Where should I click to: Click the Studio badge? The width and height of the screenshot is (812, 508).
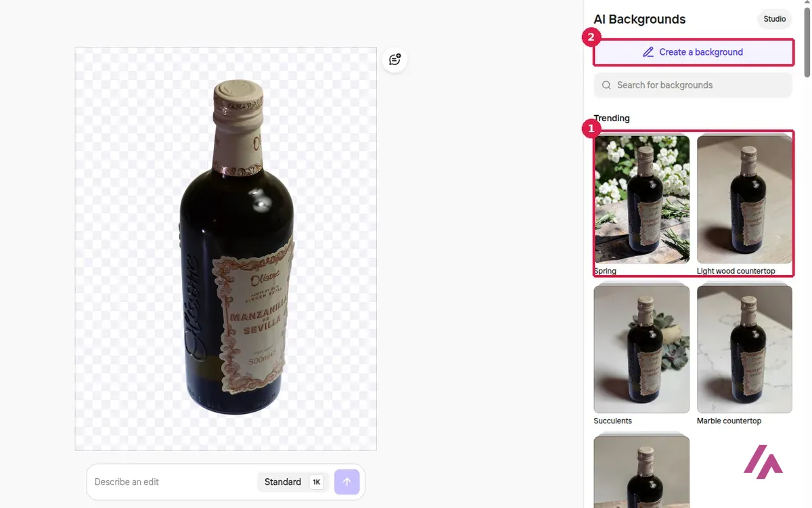click(x=775, y=19)
